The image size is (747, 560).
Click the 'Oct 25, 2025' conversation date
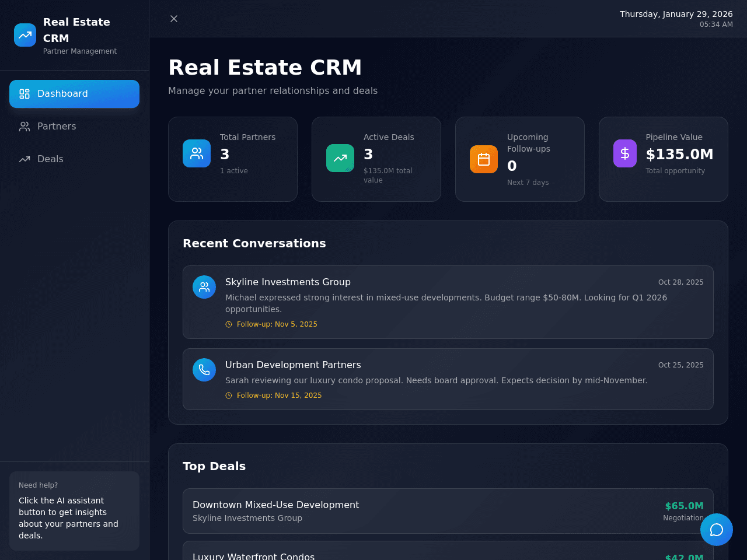(x=681, y=365)
